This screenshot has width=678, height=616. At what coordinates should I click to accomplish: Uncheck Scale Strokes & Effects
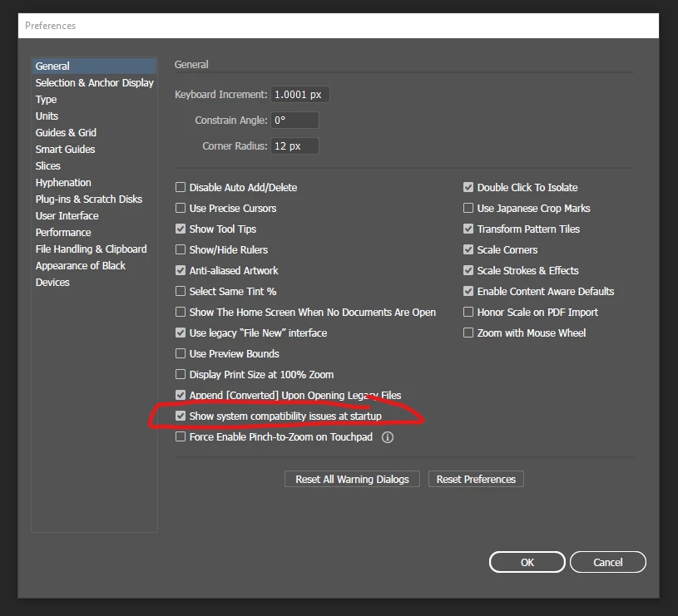468,270
